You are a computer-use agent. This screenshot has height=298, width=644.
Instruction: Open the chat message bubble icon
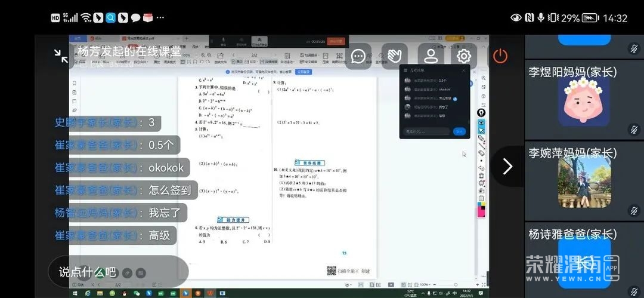pos(358,56)
